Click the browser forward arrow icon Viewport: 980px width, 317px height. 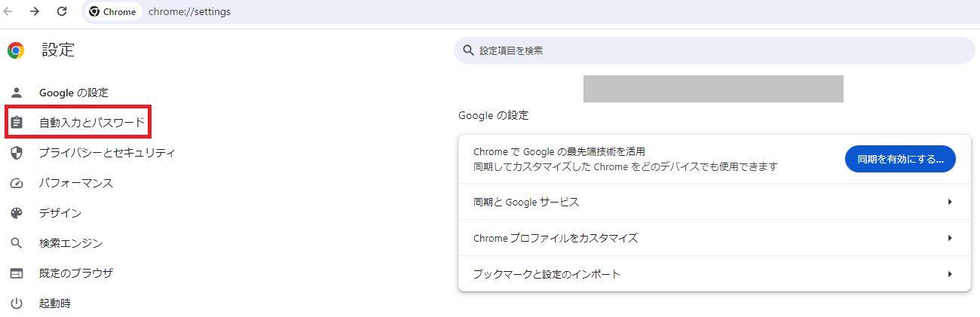(x=35, y=11)
